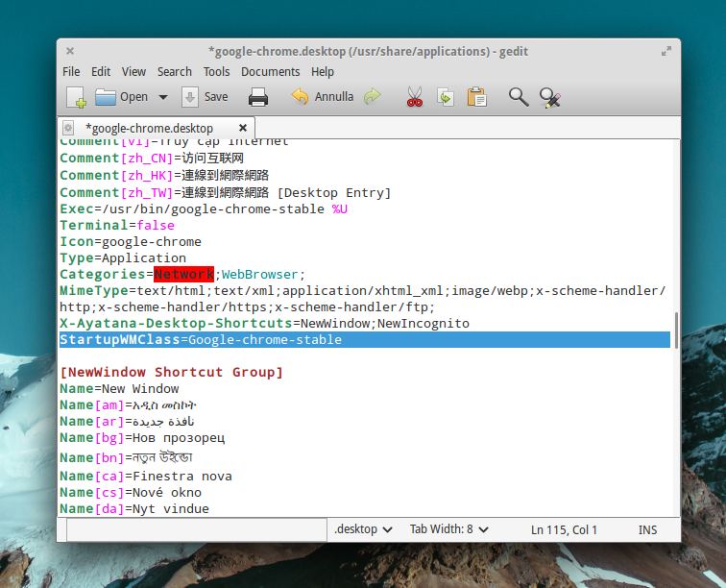Open Find with the magnifier icon

(x=519, y=97)
